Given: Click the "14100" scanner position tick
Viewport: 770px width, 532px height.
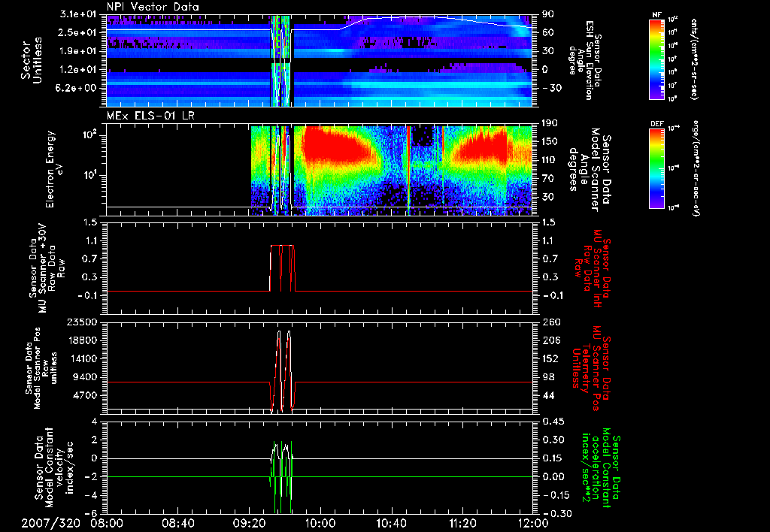Looking at the screenshot, I should (82, 358).
